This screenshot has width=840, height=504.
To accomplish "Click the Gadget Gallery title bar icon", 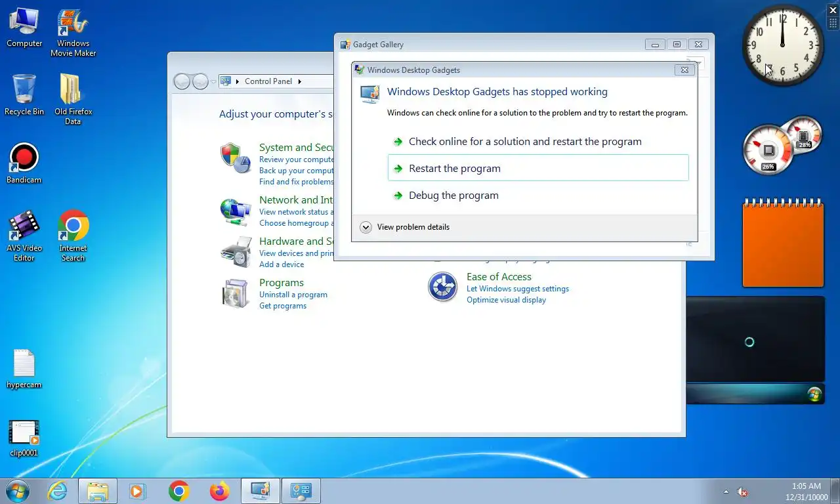I will [x=345, y=45].
